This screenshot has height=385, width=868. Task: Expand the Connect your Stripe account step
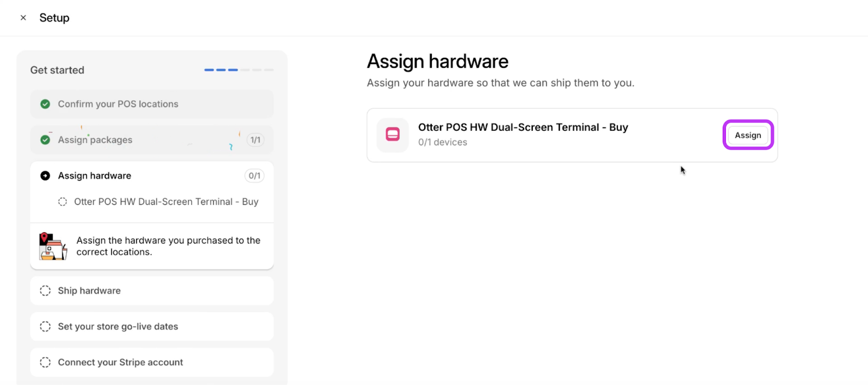(x=120, y=362)
